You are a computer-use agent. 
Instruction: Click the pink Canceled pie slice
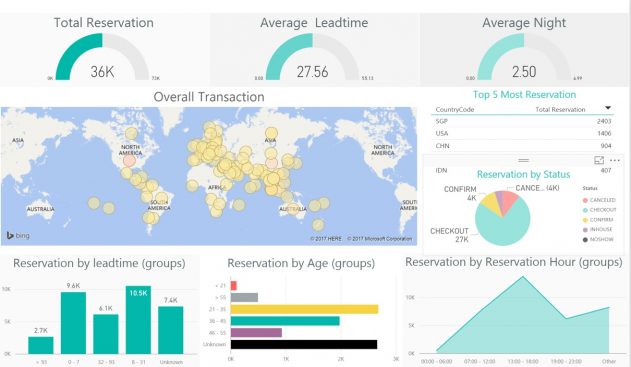click(x=509, y=200)
